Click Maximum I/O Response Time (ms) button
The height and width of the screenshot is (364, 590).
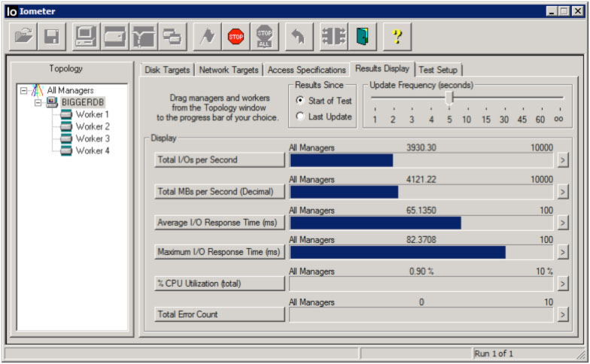tap(220, 251)
